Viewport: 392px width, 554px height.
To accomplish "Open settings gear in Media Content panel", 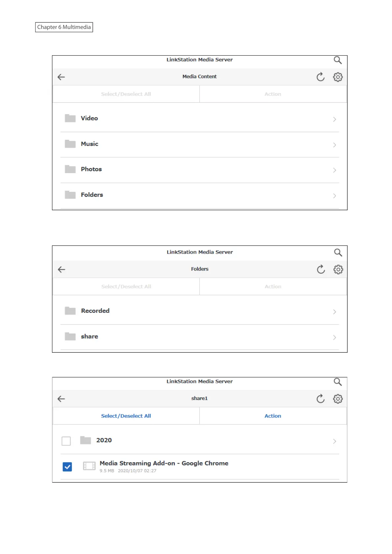I will click(338, 77).
